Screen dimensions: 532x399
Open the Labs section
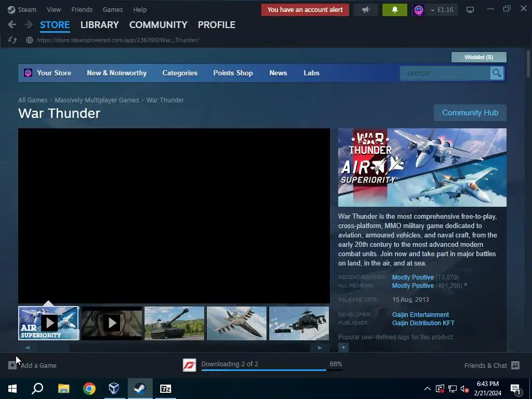tap(312, 73)
